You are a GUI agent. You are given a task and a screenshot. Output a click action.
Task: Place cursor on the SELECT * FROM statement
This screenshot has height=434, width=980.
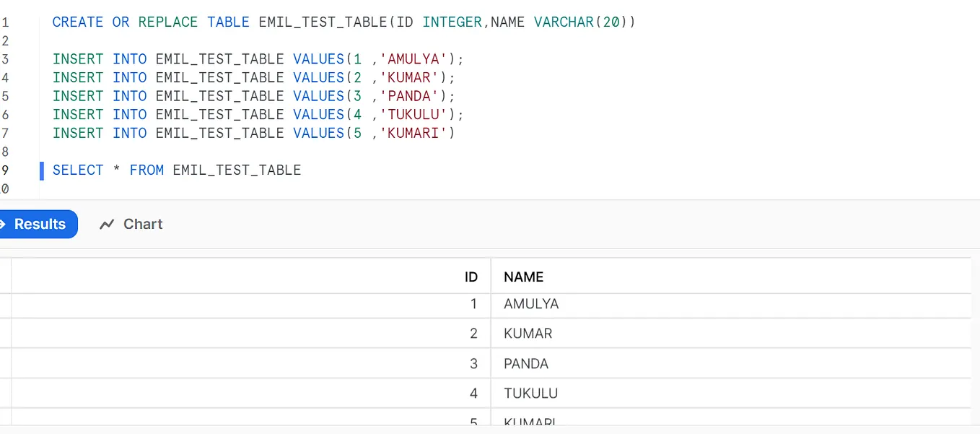[177, 170]
